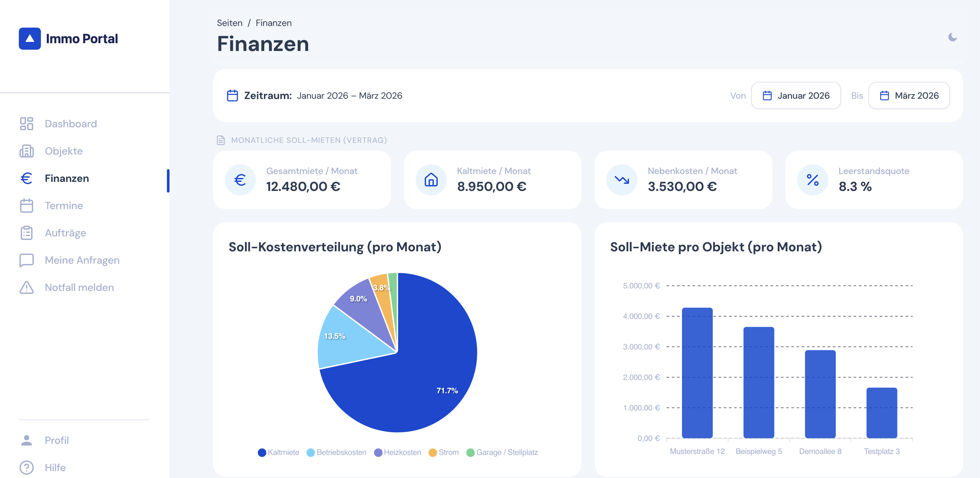Open the Von date picker showing Januar 2026
Image resolution: width=980 pixels, height=478 pixels.
click(796, 95)
